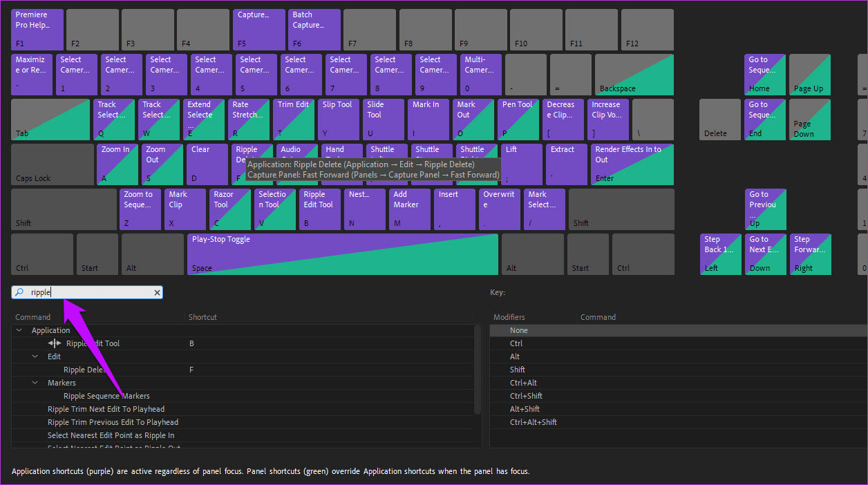This screenshot has height=485, width=868.
Task: Click the Add Marker M key
Action: (410, 209)
